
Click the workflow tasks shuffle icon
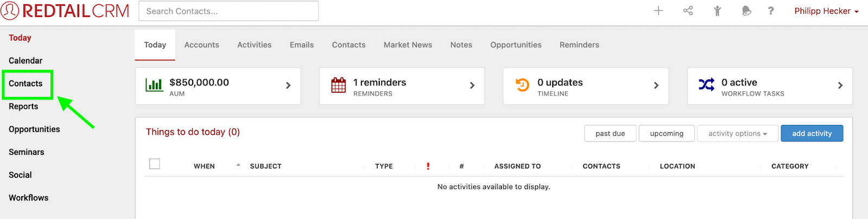click(706, 85)
